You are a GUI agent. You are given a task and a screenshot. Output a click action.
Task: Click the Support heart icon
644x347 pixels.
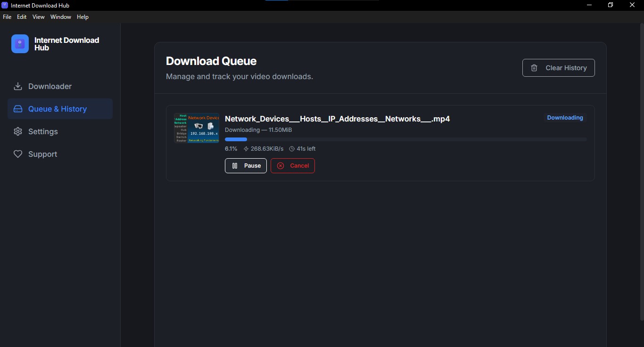pyautogui.click(x=17, y=154)
